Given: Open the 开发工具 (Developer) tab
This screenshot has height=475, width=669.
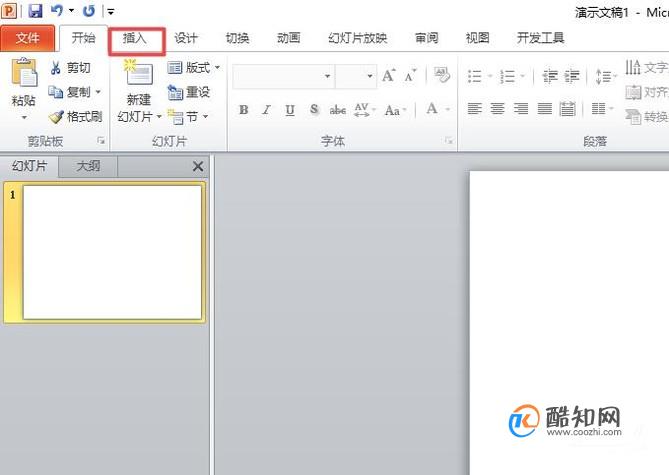Looking at the screenshot, I should click(541, 38).
